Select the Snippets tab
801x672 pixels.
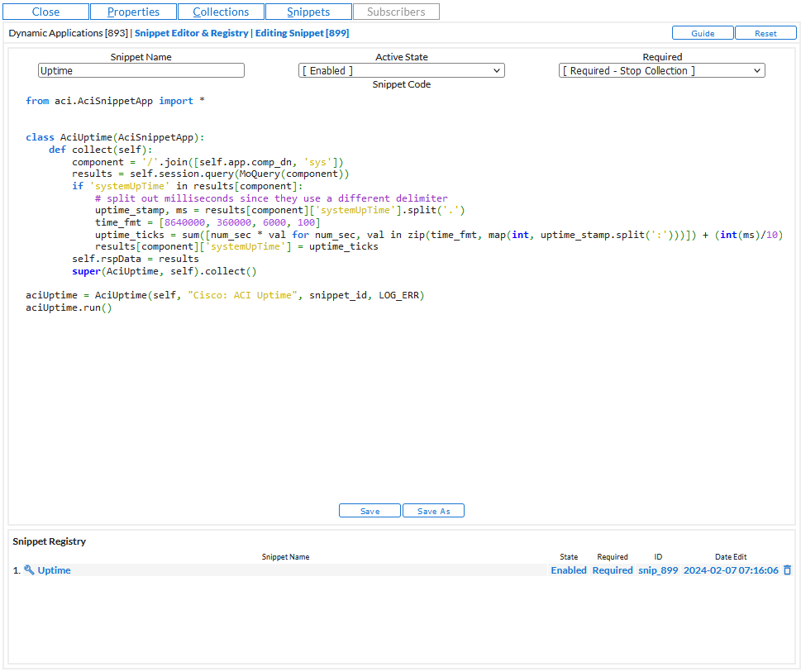(308, 12)
